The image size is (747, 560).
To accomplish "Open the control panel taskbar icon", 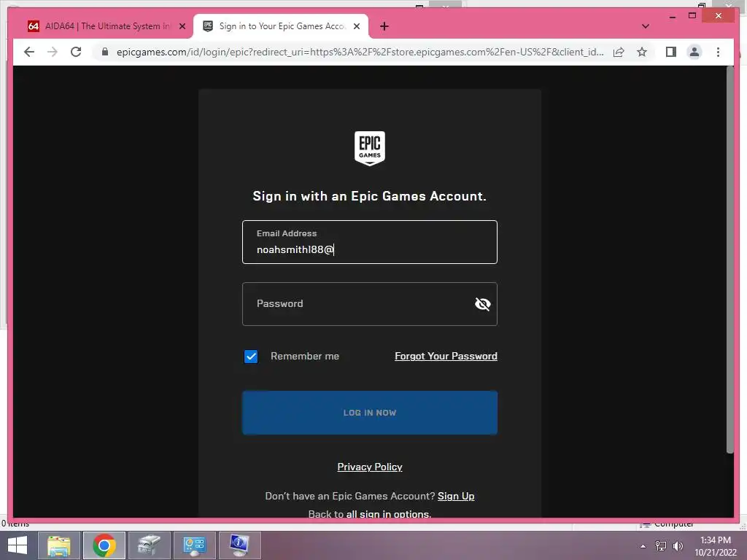I will (194, 545).
